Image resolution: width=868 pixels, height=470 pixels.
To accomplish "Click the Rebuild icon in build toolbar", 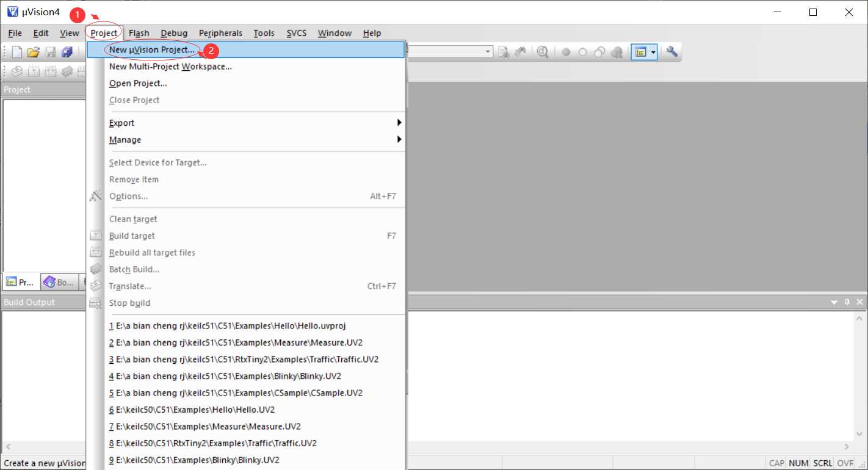I will click(51, 71).
